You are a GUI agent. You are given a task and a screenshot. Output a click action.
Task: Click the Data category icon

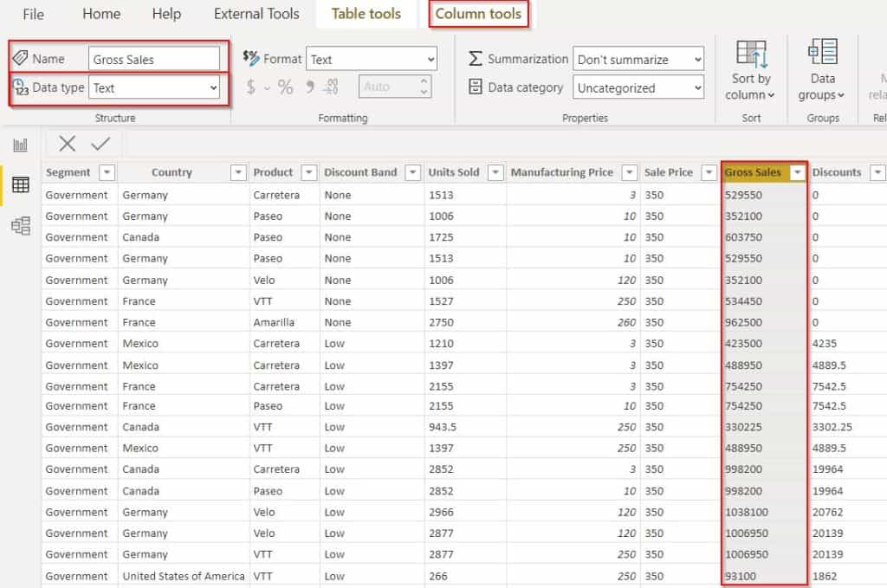[x=476, y=87]
